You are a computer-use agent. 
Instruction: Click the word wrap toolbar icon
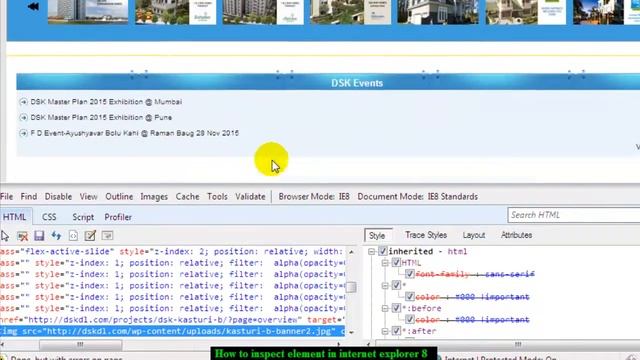(107, 236)
